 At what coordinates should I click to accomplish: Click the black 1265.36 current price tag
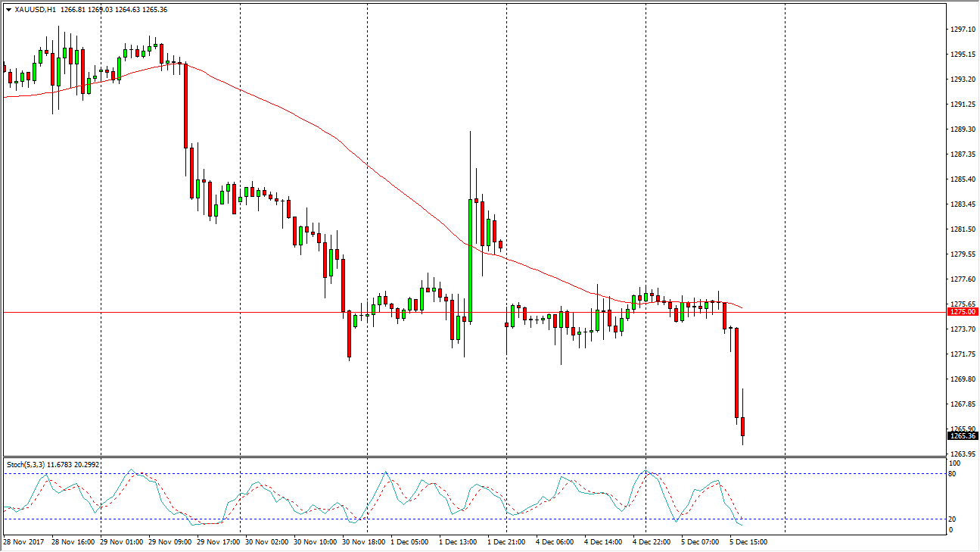pos(962,435)
